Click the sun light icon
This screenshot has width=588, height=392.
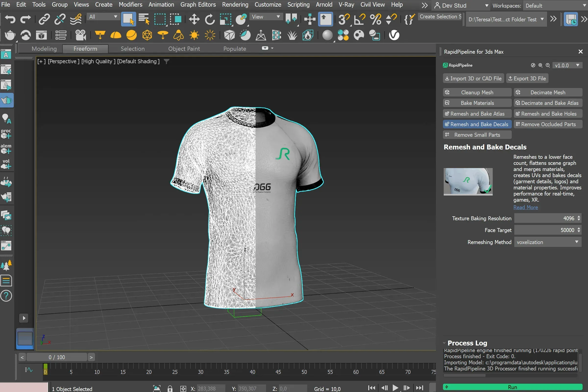[194, 35]
